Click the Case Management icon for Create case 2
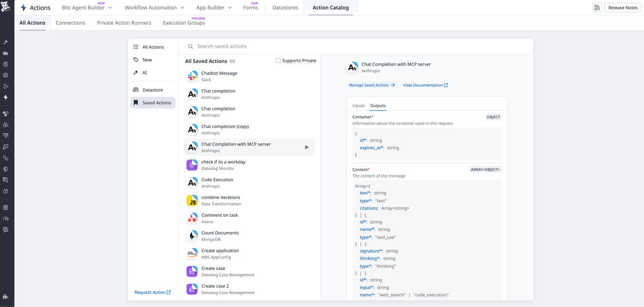This screenshot has width=644, height=307. pyautogui.click(x=192, y=289)
